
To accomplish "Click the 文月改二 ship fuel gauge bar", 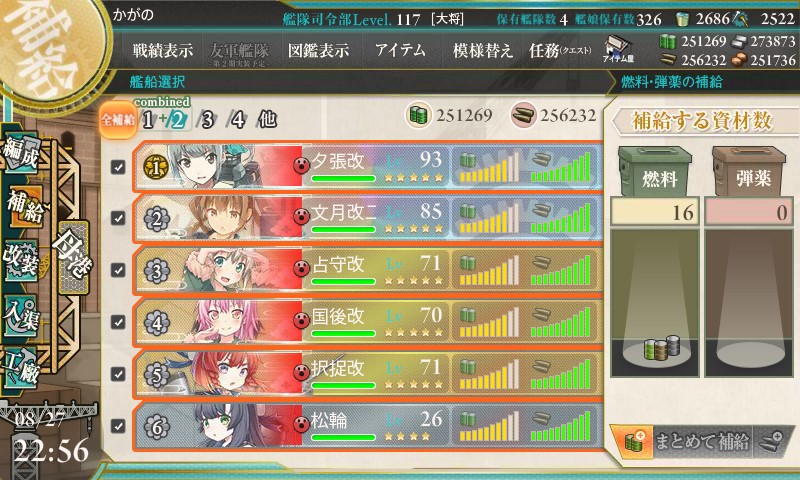I will pyautogui.click(x=489, y=218).
